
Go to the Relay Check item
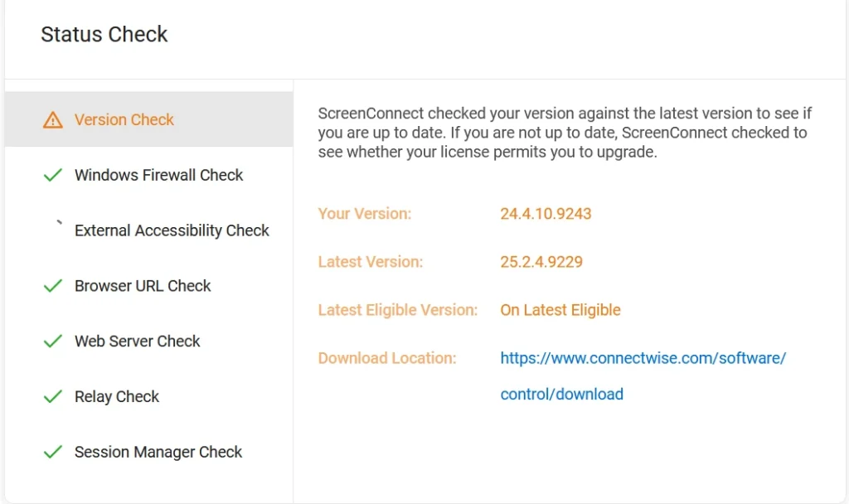(117, 397)
